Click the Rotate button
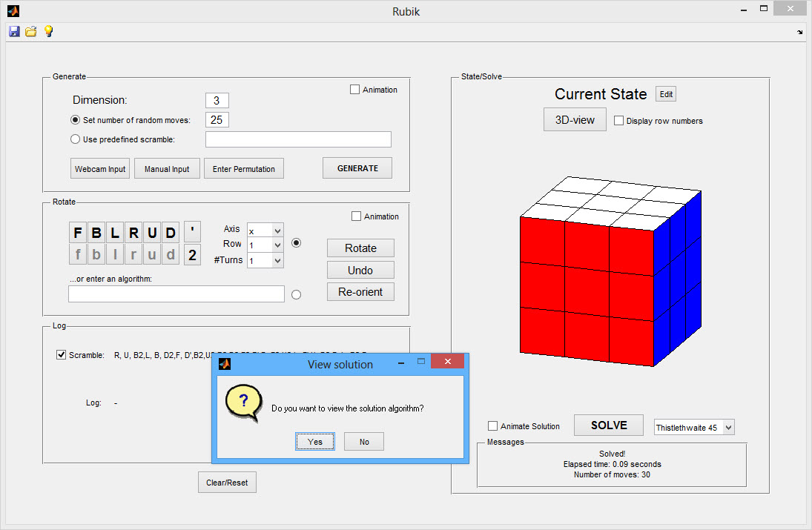 360,248
